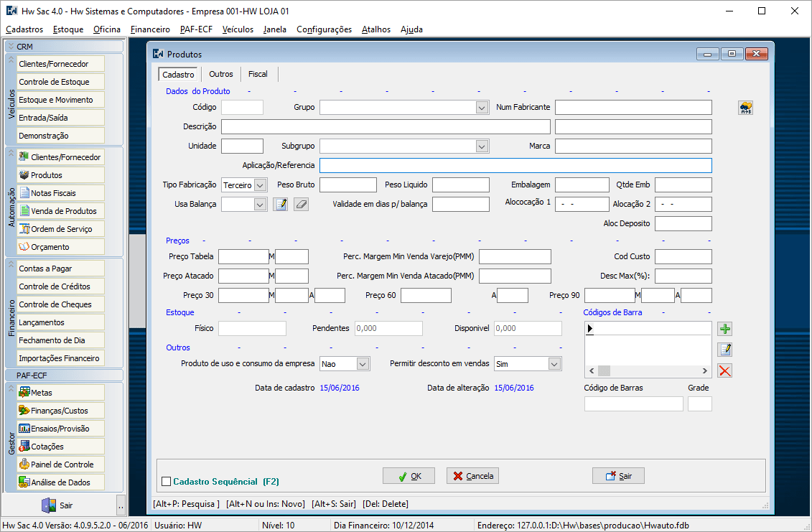Collapse the Veículos sidebar group
Screen dimensions: 812x532
(11, 60)
